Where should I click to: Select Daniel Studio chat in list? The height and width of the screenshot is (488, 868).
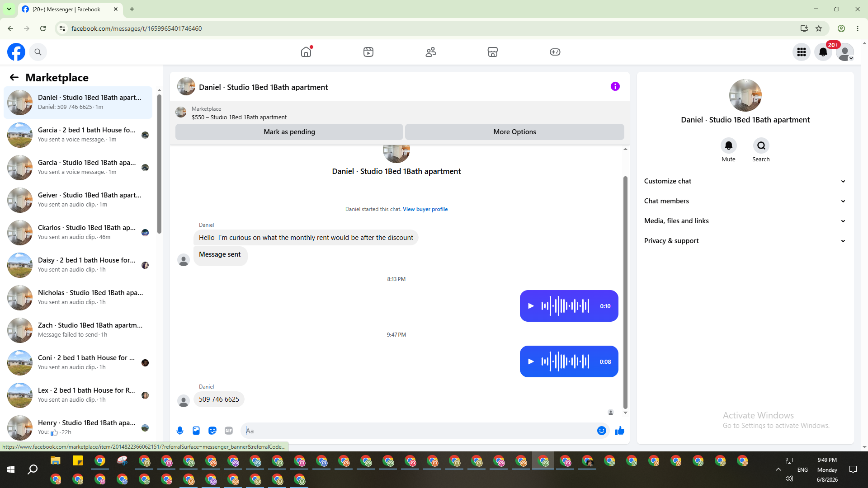point(78,103)
